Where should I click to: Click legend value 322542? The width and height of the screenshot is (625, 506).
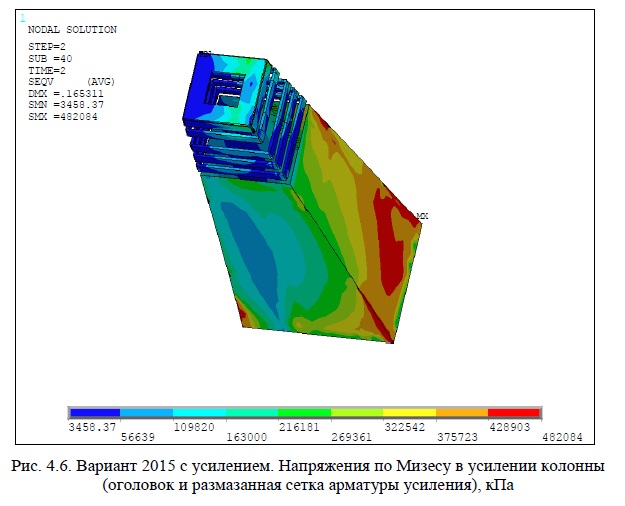point(405,427)
